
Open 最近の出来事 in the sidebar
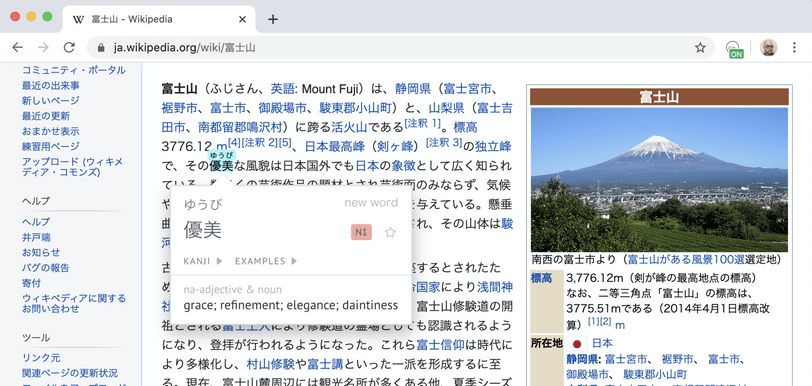click(50, 85)
